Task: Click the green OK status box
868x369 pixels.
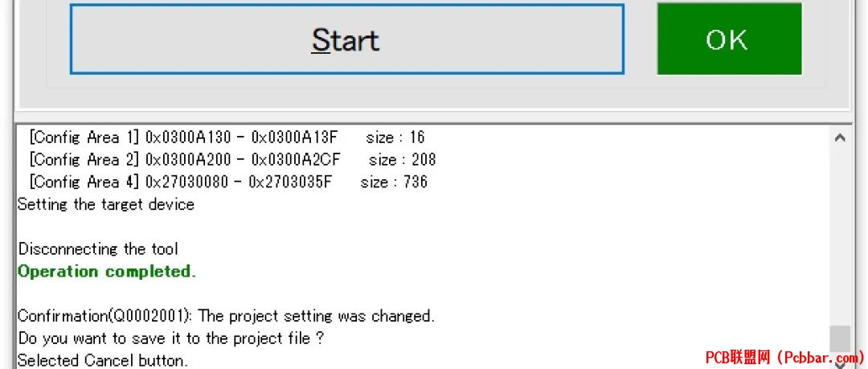Action: tap(729, 39)
